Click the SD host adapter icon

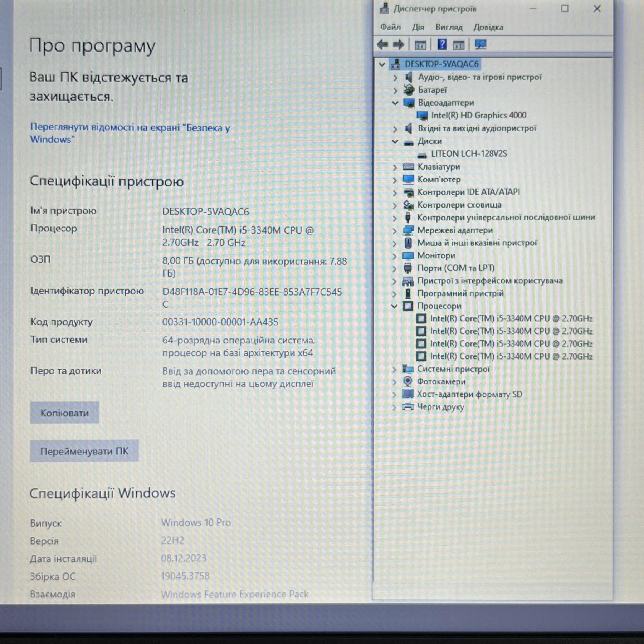(x=408, y=394)
